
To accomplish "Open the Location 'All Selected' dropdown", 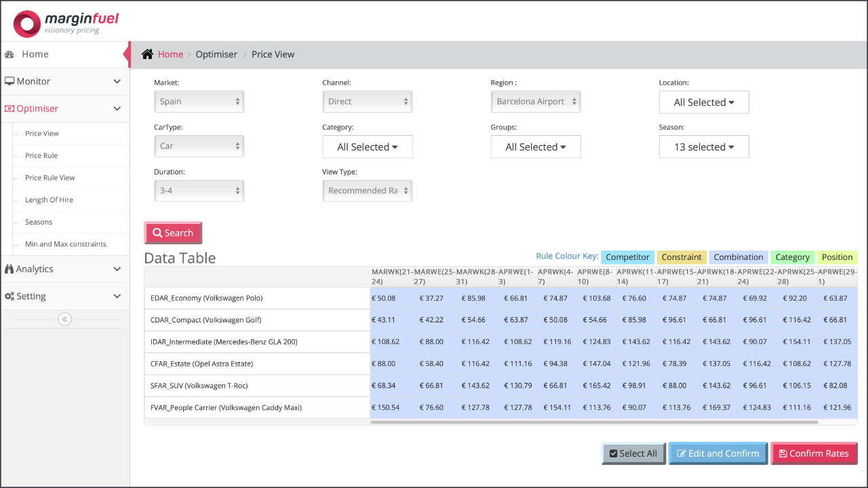I will pyautogui.click(x=704, y=102).
